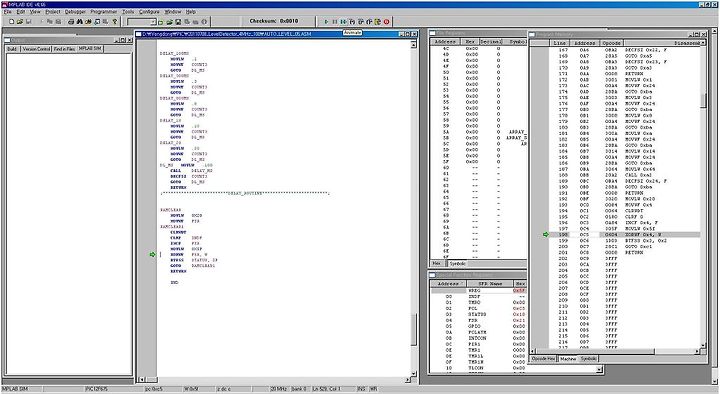Click the editor vertical scrollbar up arrow

(x=413, y=44)
